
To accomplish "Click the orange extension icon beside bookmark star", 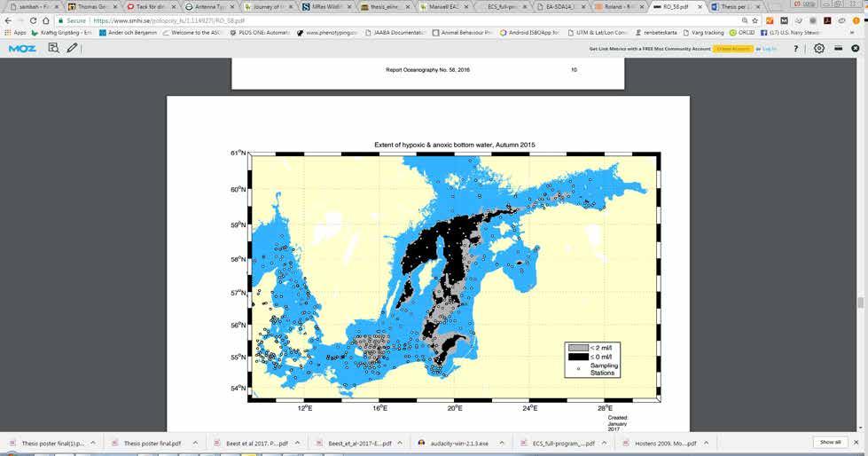I will (770, 20).
